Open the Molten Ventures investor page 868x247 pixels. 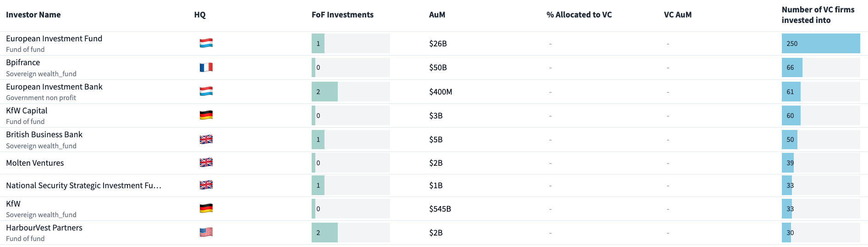35,163
